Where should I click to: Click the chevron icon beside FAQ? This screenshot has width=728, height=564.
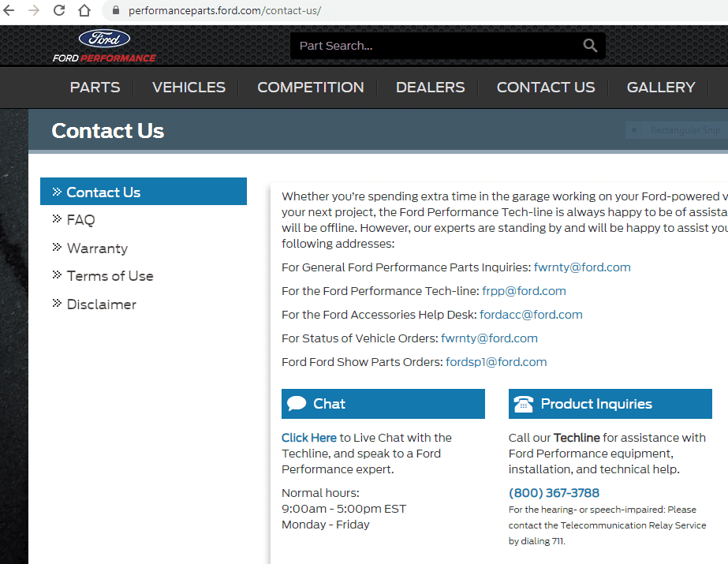point(57,219)
